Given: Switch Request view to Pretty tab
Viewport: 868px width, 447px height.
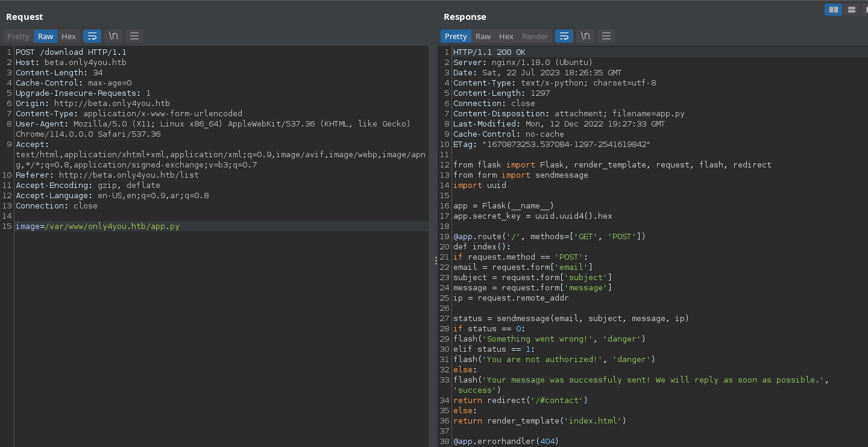Looking at the screenshot, I should 18,36.
